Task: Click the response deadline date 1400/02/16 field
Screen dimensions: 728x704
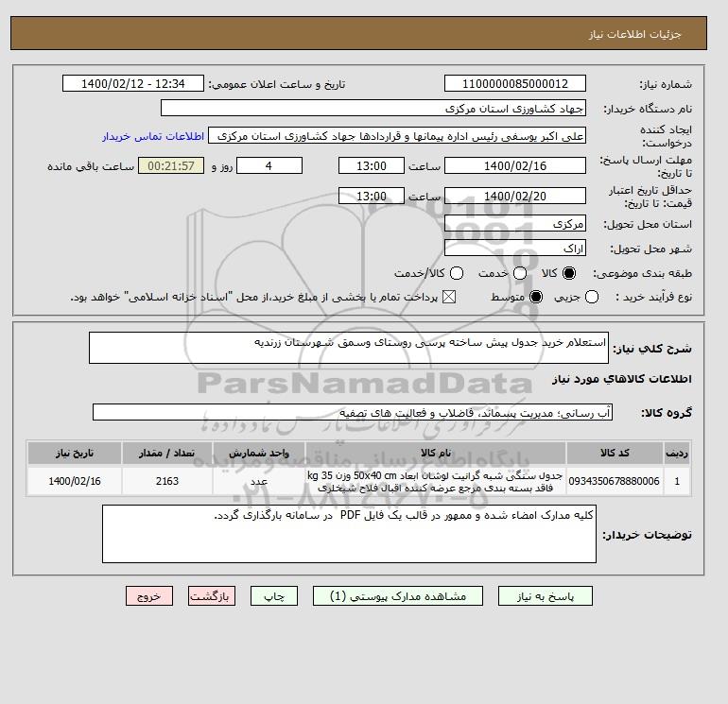Action: coord(515,165)
